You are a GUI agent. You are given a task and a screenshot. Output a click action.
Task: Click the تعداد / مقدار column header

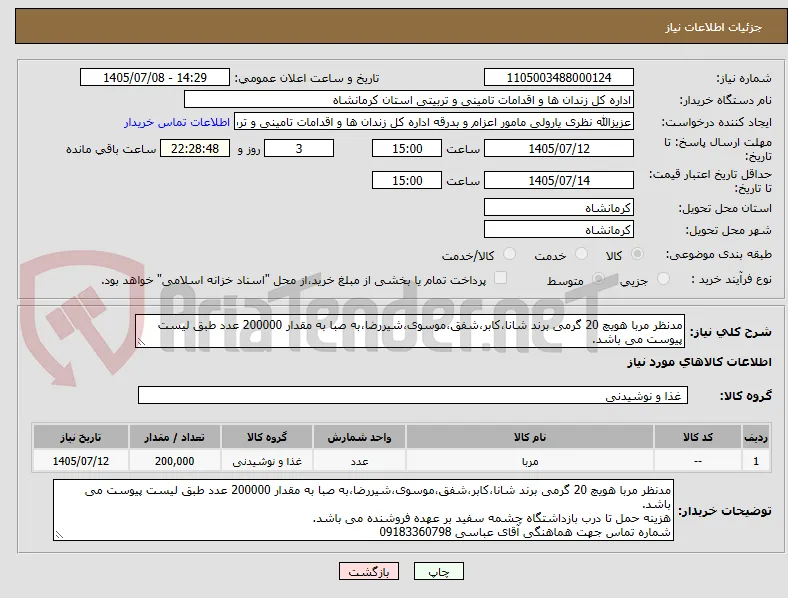174,437
